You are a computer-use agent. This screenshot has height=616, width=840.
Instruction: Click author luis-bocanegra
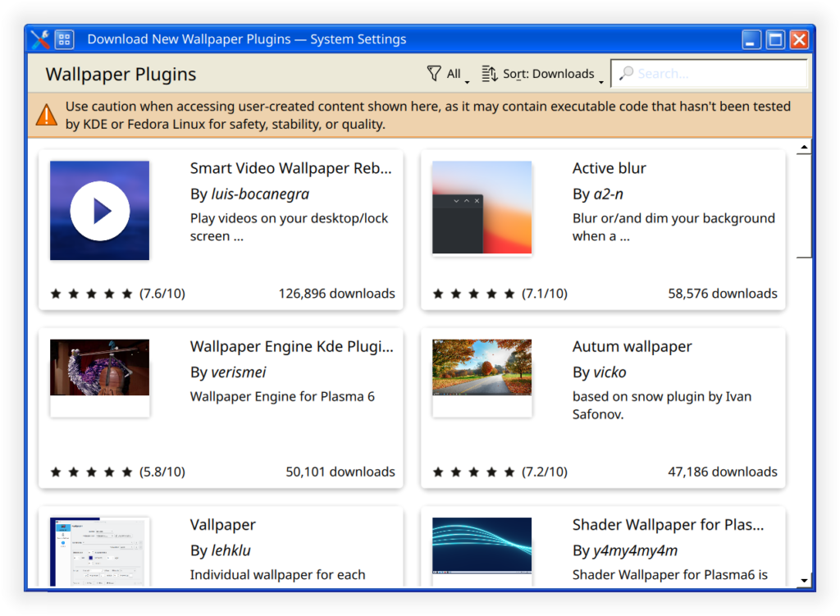click(x=260, y=194)
